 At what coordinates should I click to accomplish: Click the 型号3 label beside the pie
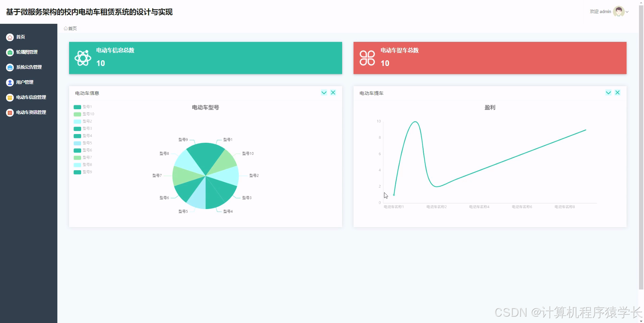click(247, 198)
